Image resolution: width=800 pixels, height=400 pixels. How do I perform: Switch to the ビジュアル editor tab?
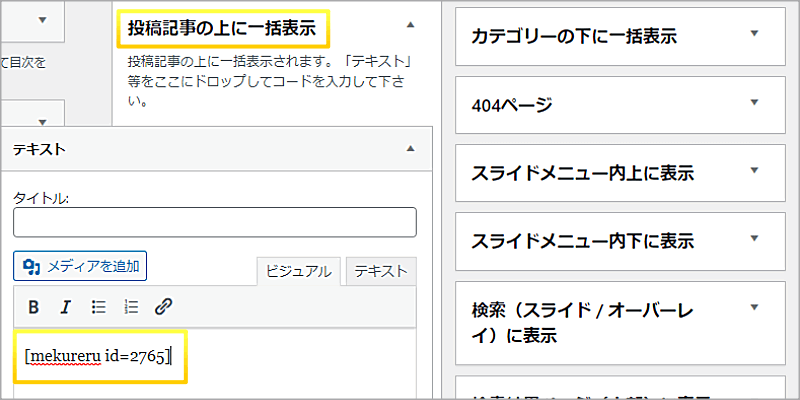(298, 271)
